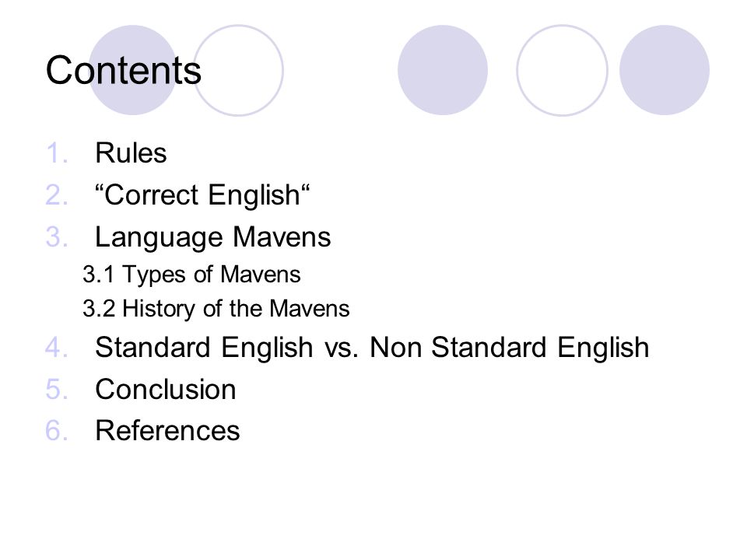This screenshot has width=747, height=560.
Task: Click the number 1. list marker
Action: click(x=57, y=153)
